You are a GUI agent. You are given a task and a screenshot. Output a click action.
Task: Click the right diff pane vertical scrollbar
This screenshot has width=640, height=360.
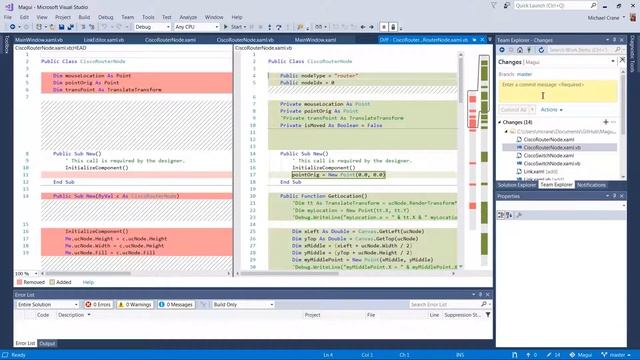click(460, 160)
